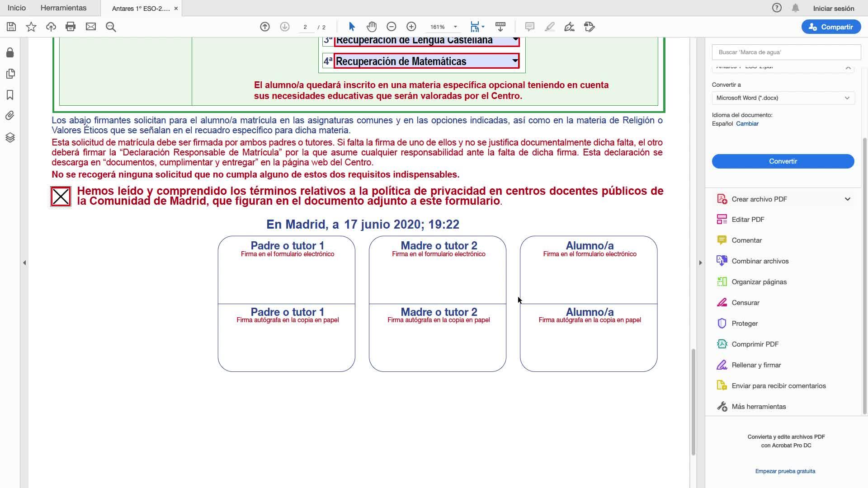Select the hand pan tool
Image resolution: width=868 pixels, height=488 pixels.
click(372, 27)
